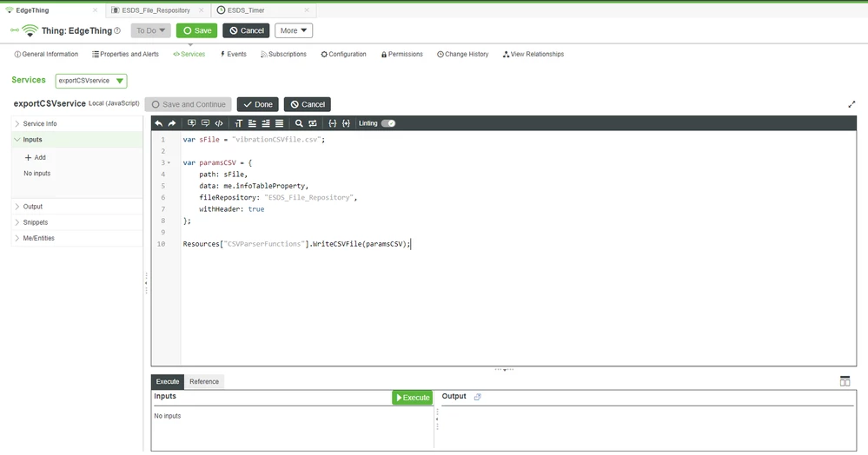
Task: Cancel the service edit
Action: point(308,104)
